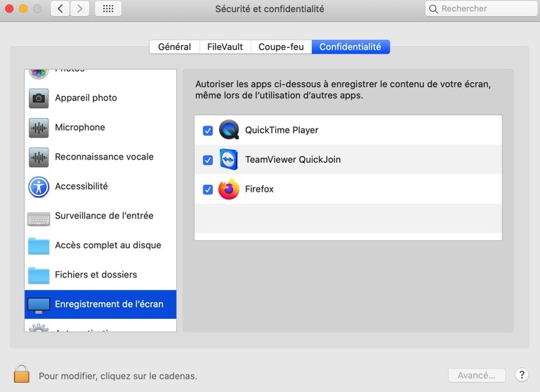Switch to the Général tab
This screenshot has width=540, height=392.
point(174,47)
